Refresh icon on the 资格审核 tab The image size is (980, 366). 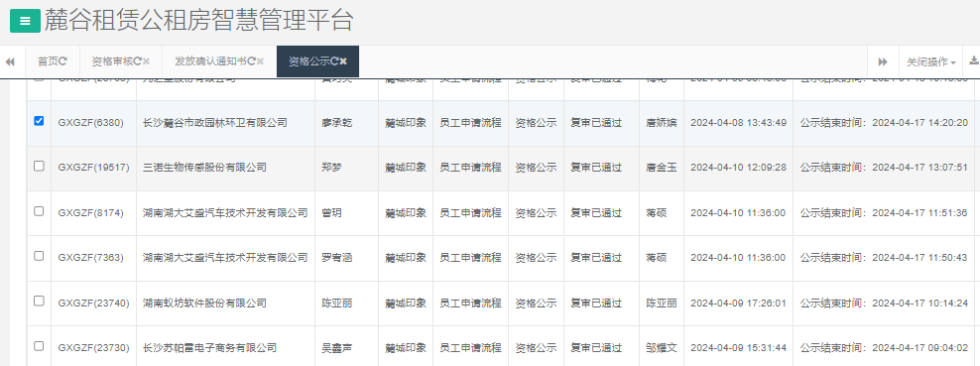137,61
